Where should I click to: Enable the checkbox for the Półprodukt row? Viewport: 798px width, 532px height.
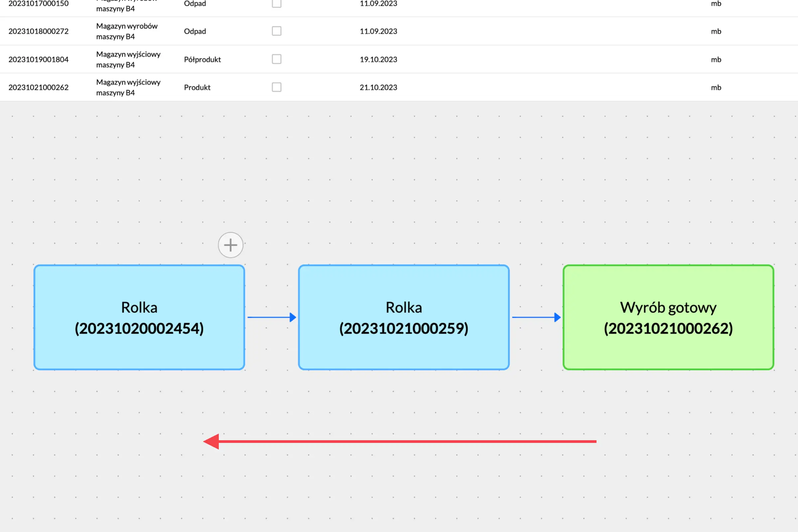click(277, 60)
